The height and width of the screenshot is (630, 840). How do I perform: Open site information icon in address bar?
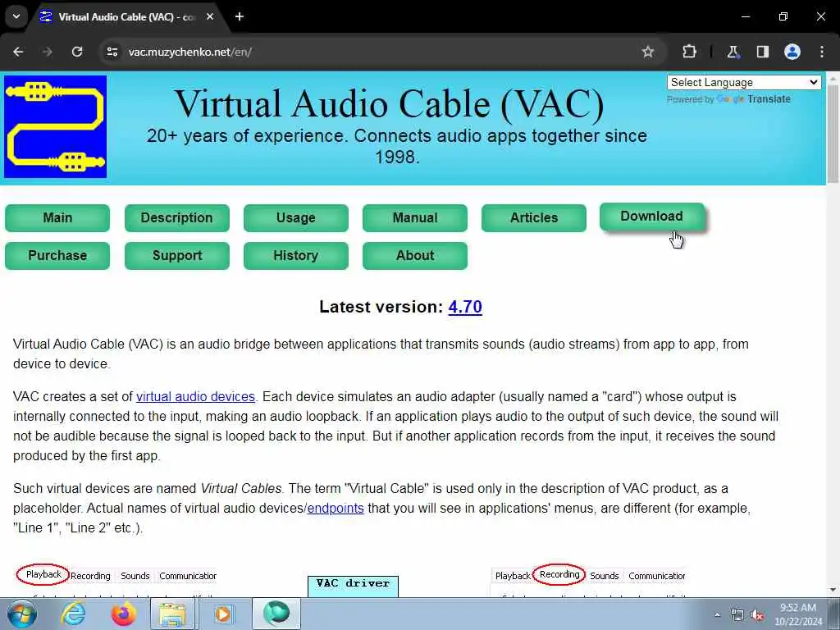click(112, 52)
